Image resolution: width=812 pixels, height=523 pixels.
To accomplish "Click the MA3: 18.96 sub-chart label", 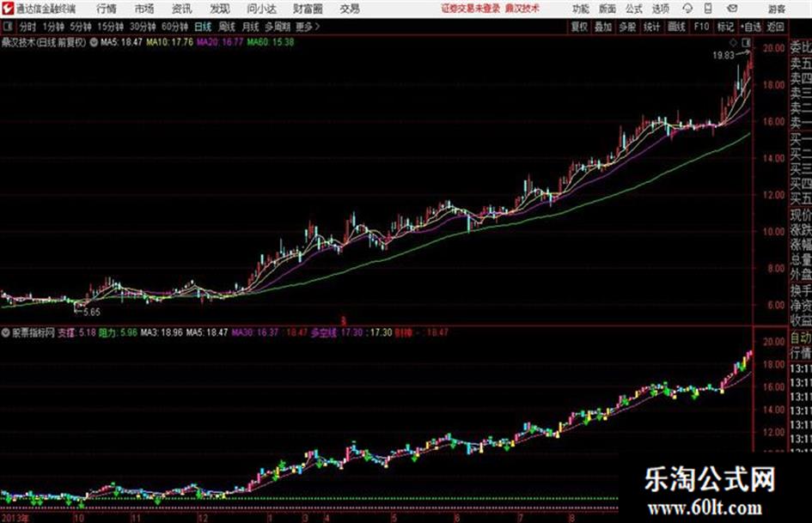I will click(162, 332).
